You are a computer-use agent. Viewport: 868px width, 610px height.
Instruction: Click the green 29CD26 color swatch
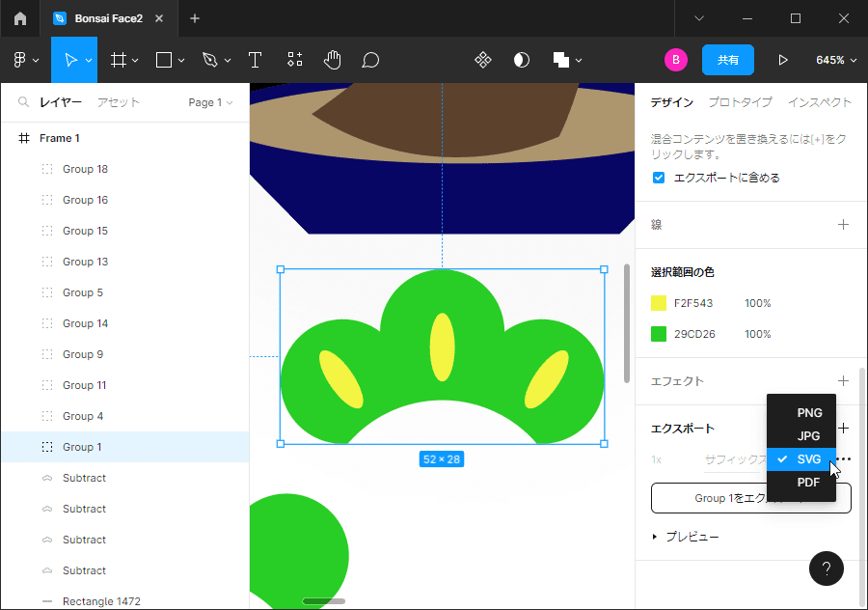658,334
